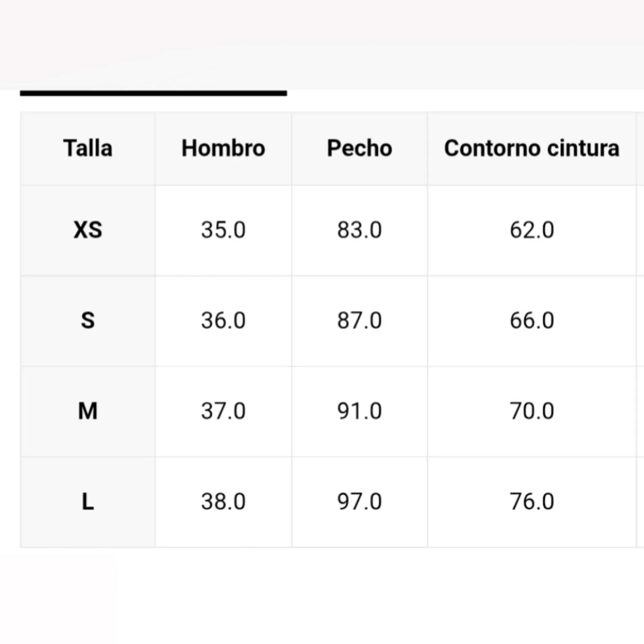This screenshot has width=644, height=644.
Task: Click the Pecho column header
Action: 359,148
